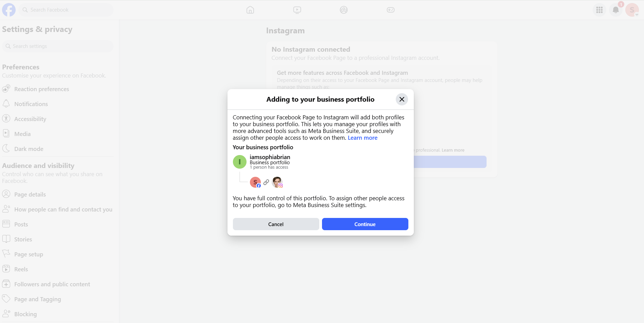This screenshot has height=323, width=644.
Task: Open Blocking settings
Action: [58, 314]
